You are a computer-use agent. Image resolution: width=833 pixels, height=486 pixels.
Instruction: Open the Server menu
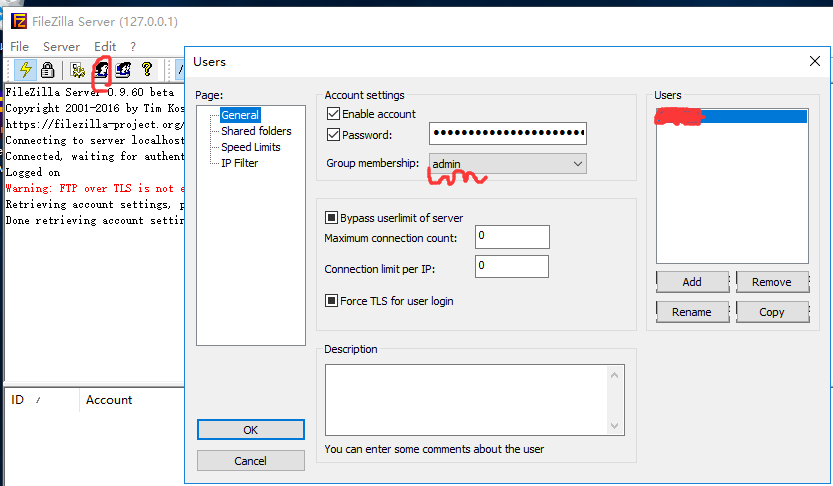[61, 47]
